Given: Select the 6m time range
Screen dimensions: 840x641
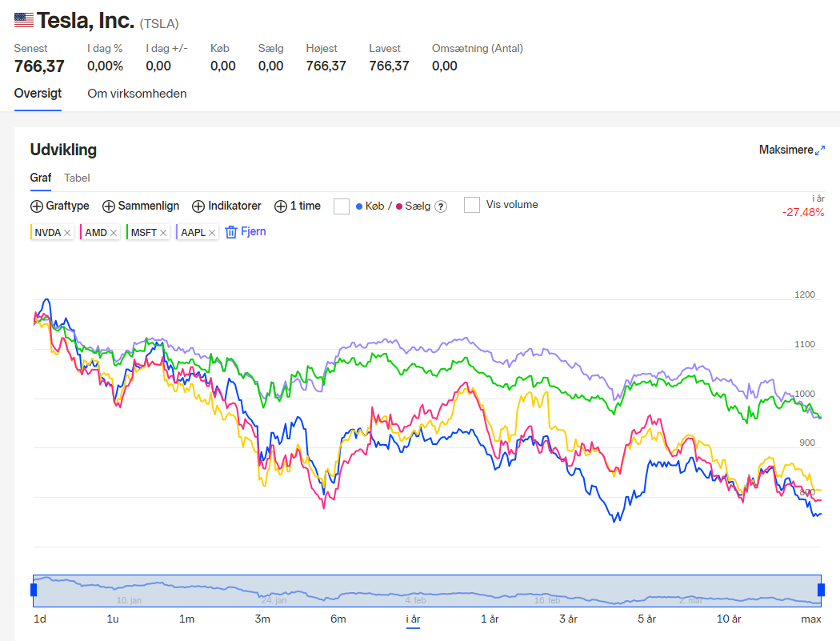Looking at the screenshot, I should (338, 619).
